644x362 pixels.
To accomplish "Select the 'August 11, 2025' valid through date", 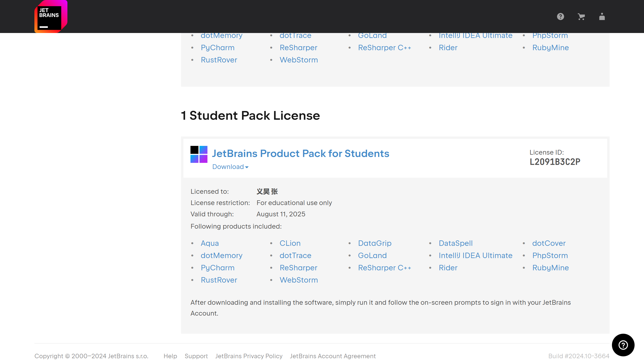I will tap(281, 214).
